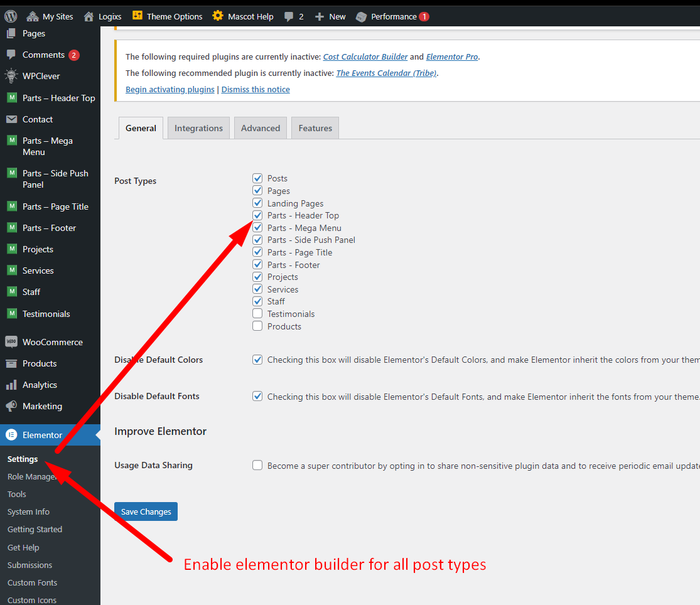Click the WPClever lightbulb icon
This screenshot has width=700, height=605.
11,75
